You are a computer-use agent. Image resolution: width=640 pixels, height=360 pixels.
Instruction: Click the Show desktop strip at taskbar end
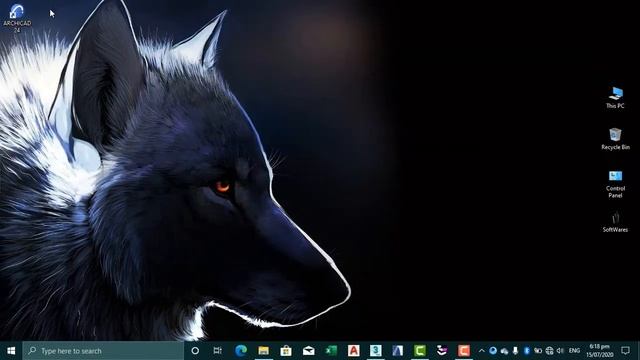point(638,351)
